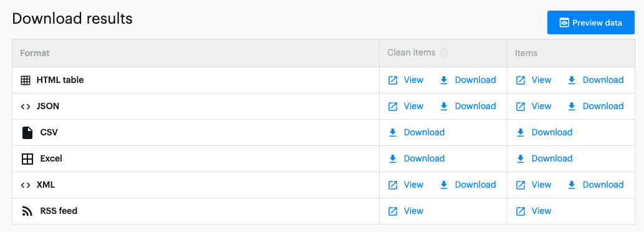Download HTML table clean items
This screenshot has width=644, height=232.
468,80
